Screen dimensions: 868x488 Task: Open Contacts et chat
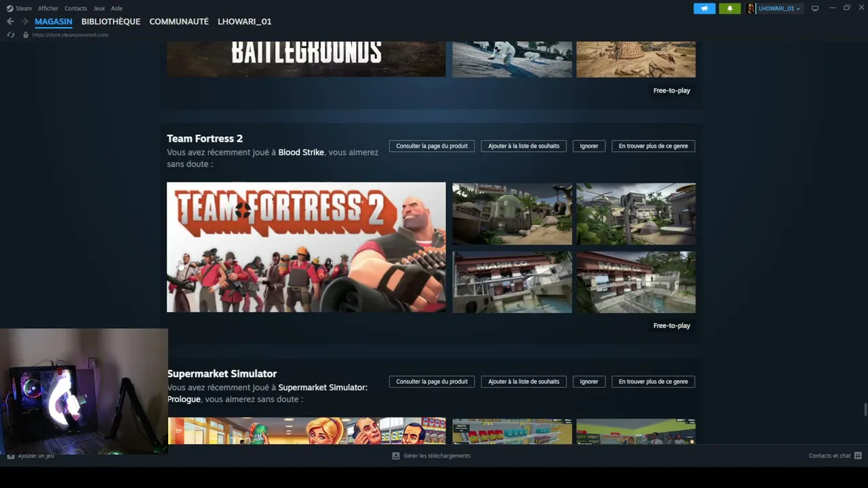coord(829,455)
